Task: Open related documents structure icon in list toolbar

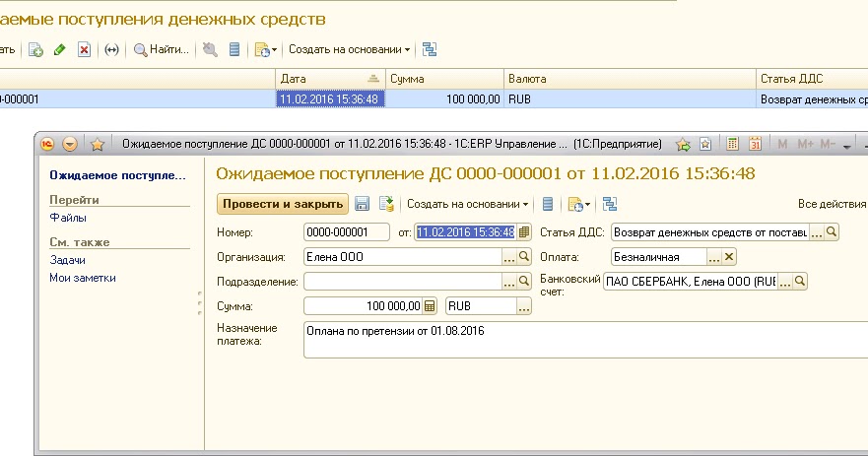Action: (x=430, y=50)
